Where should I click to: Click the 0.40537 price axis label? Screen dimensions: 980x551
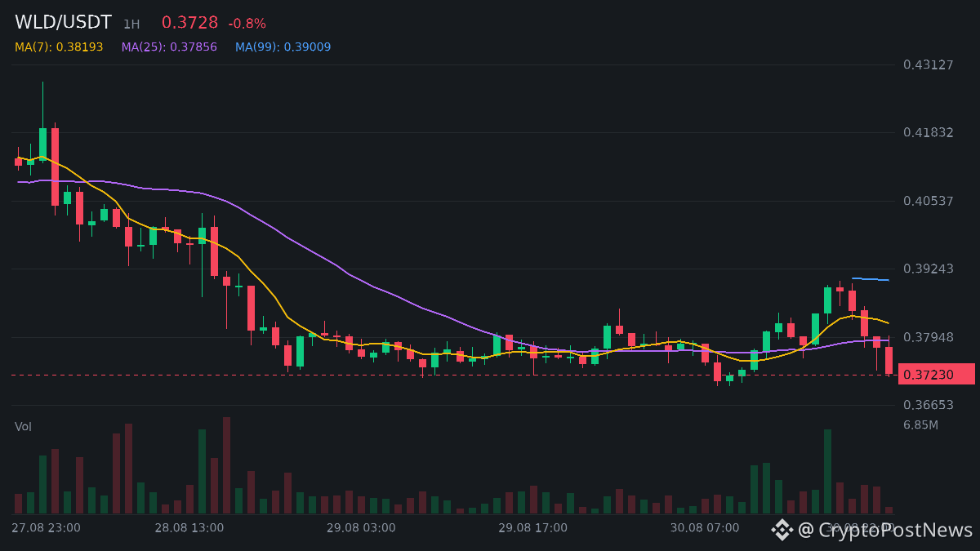pyautogui.click(x=929, y=201)
